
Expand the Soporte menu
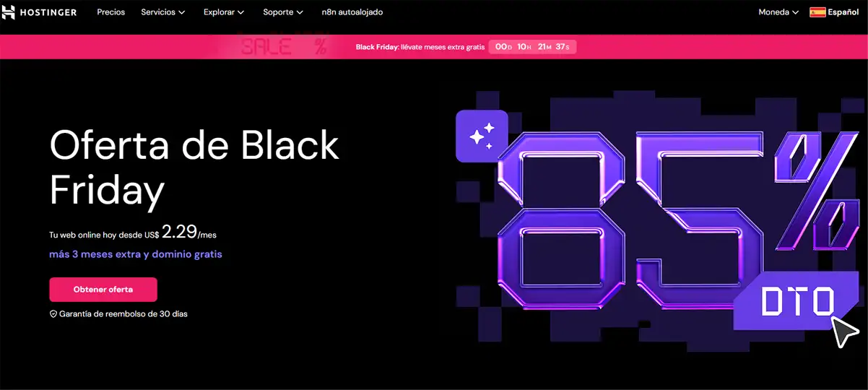283,12
